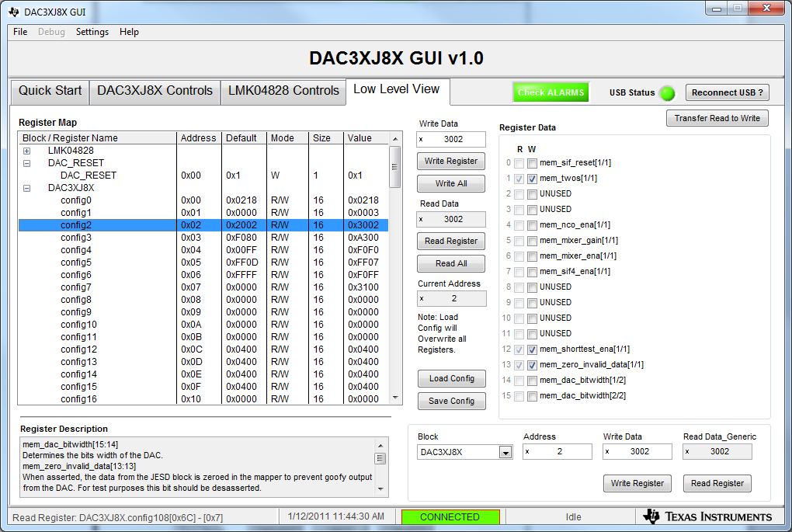This screenshot has width=792, height=532.
Task: Expand the LMK04828 tree node
Action: click(x=26, y=151)
